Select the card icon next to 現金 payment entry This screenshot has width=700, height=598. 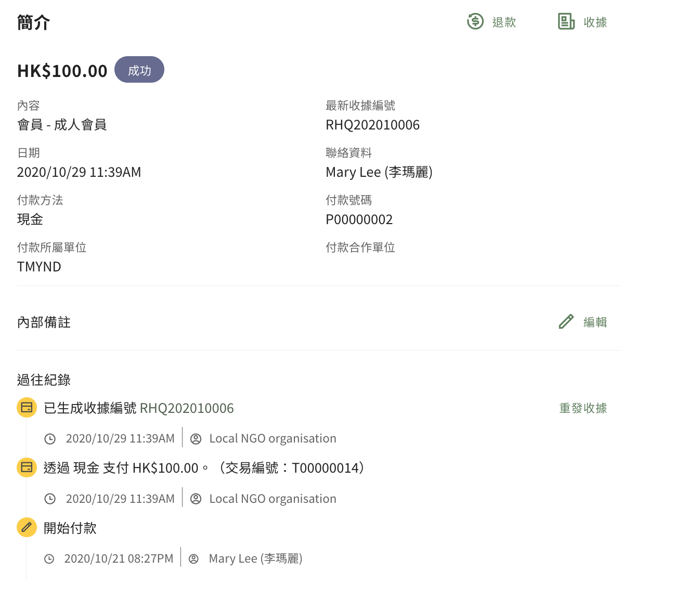click(27, 467)
